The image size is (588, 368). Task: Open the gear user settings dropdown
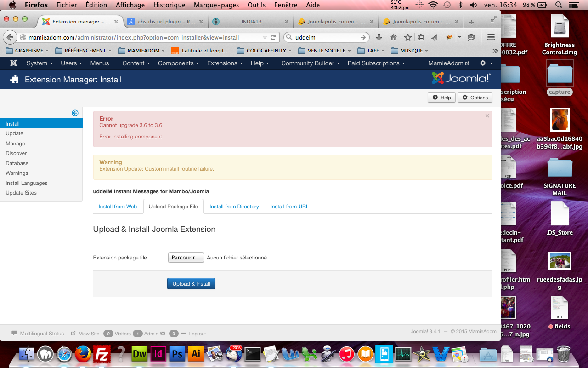pyautogui.click(x=486, y=63)
